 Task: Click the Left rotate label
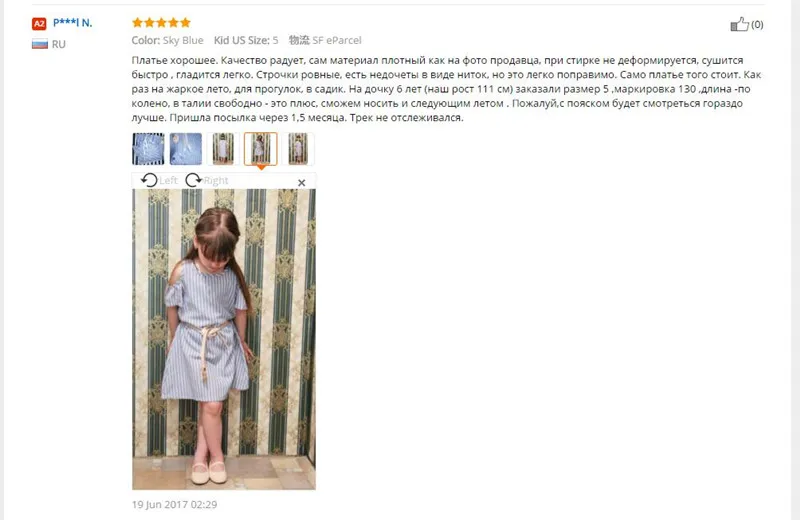point(168,181)
